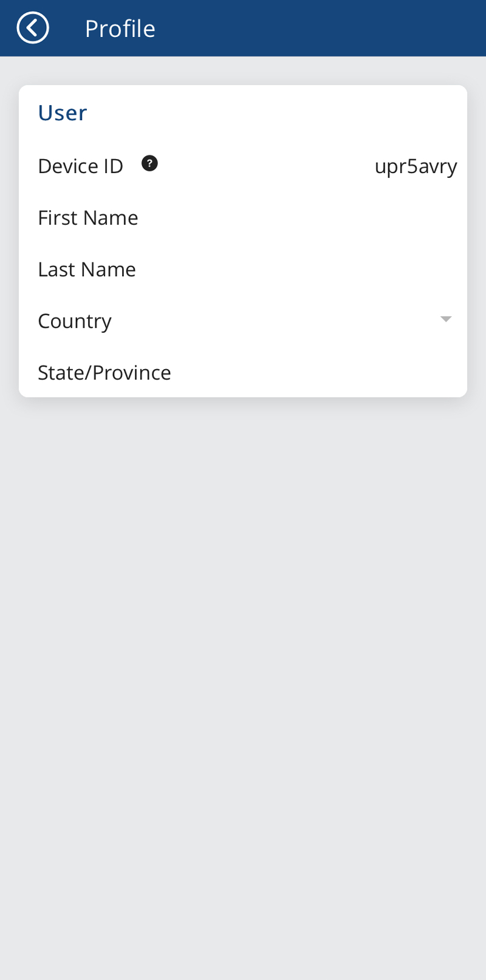The height and width of the screenshot is (980, 486).
Task: Expand the Country dropdown arrow
Action: [446, 319]
